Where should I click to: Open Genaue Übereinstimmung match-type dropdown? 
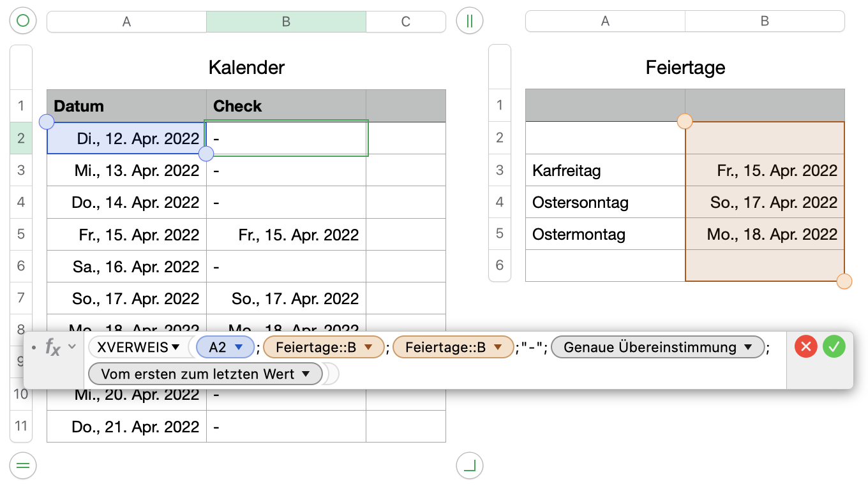click(748, 348)
